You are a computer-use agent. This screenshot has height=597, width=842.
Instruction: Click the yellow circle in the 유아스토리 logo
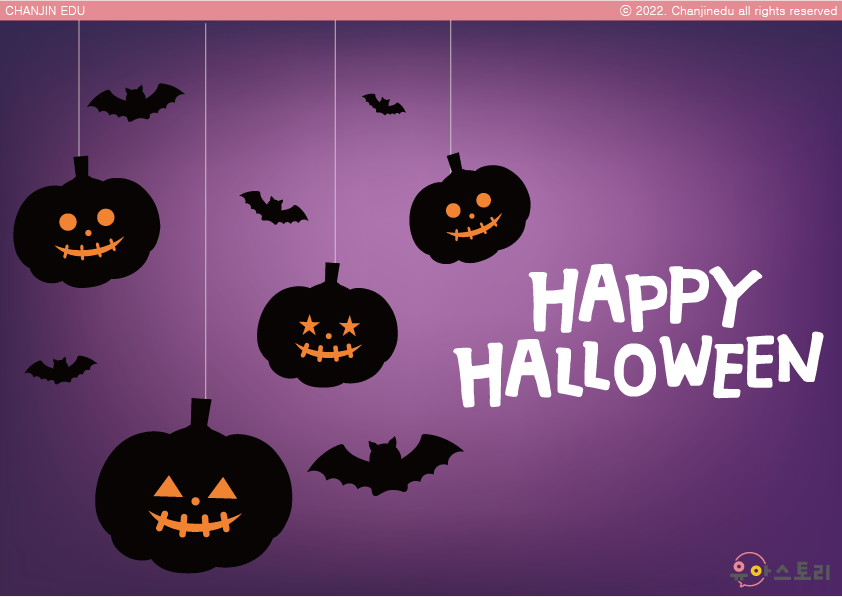coord(757,572)
